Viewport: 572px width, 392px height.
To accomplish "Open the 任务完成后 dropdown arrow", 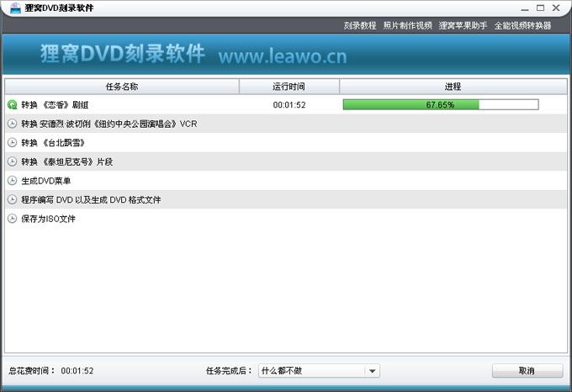I will 372,371.
